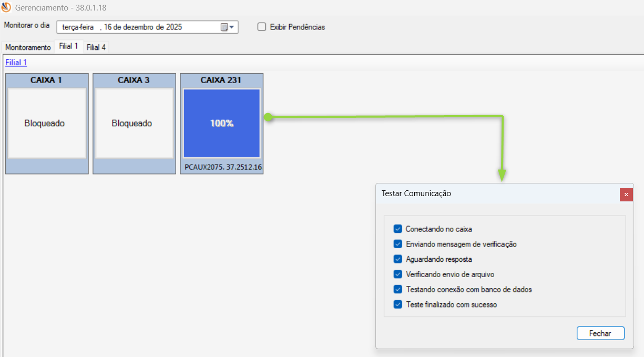The height and width of the screenshot is (357, 644).
Task: Click the Monitorar o dia label
Action: click(26, 25)
